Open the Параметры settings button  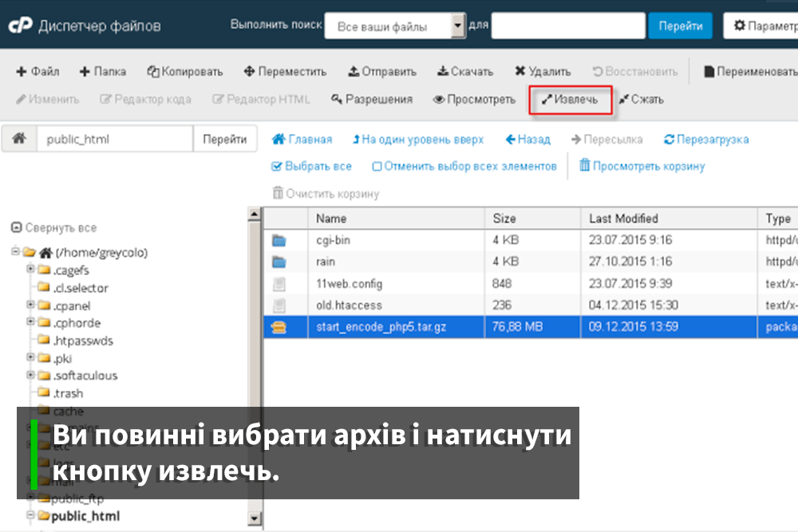(x=760, y=26)
